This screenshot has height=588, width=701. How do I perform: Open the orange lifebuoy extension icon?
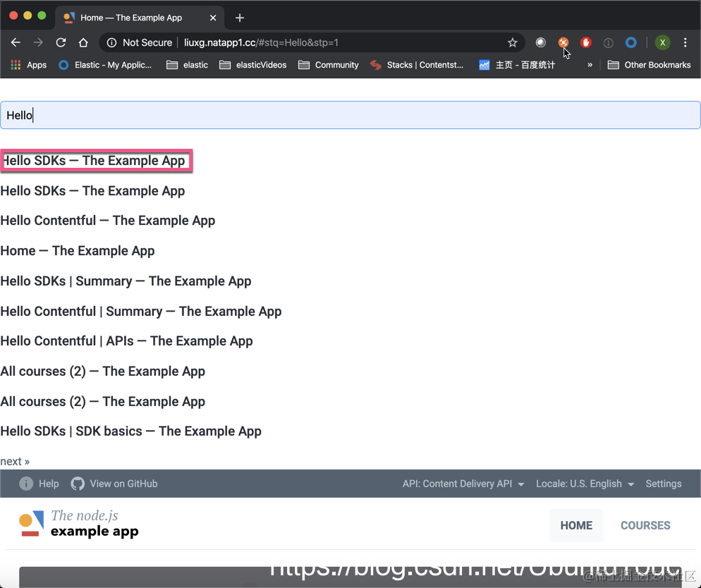click(x=563, y=42)
